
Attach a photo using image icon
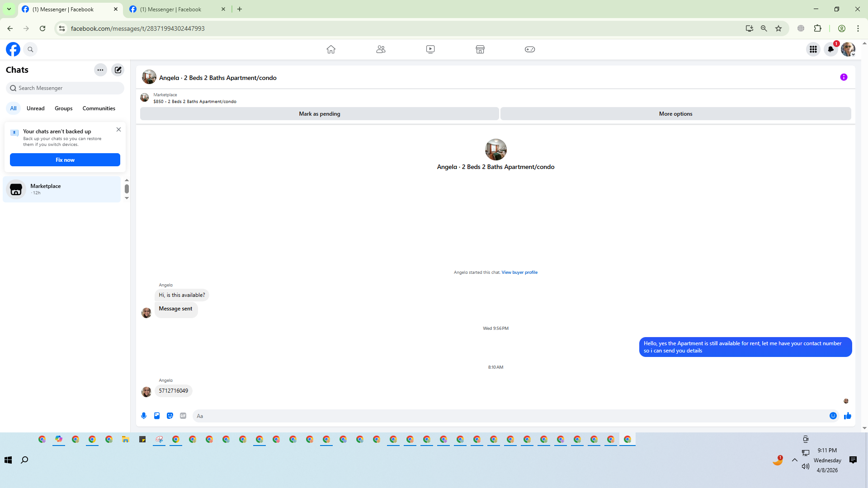157,416
